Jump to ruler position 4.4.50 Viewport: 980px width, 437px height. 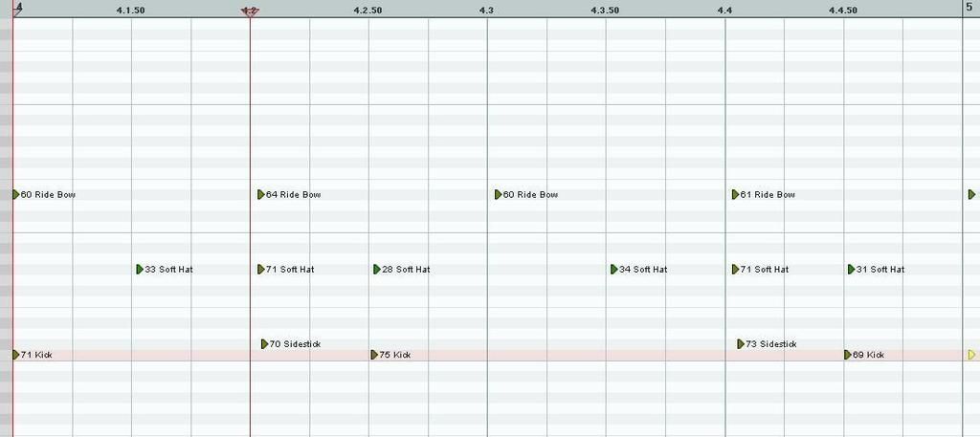tap(842, 10)
